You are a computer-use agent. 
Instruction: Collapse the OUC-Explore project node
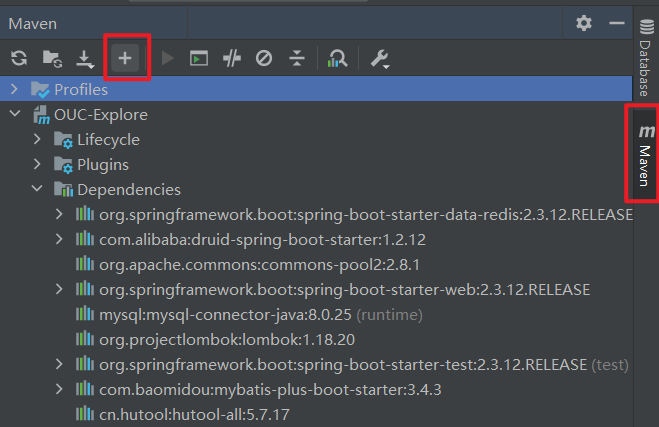[15, 114]
